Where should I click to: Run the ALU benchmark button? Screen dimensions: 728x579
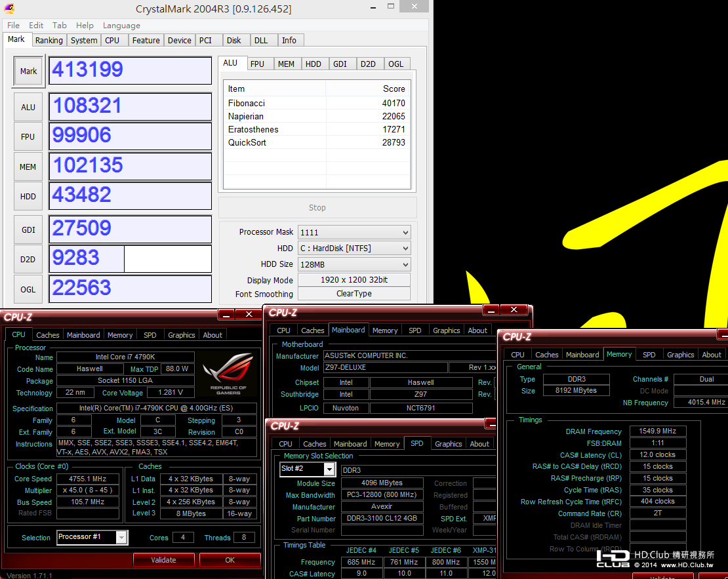[28, 108]
